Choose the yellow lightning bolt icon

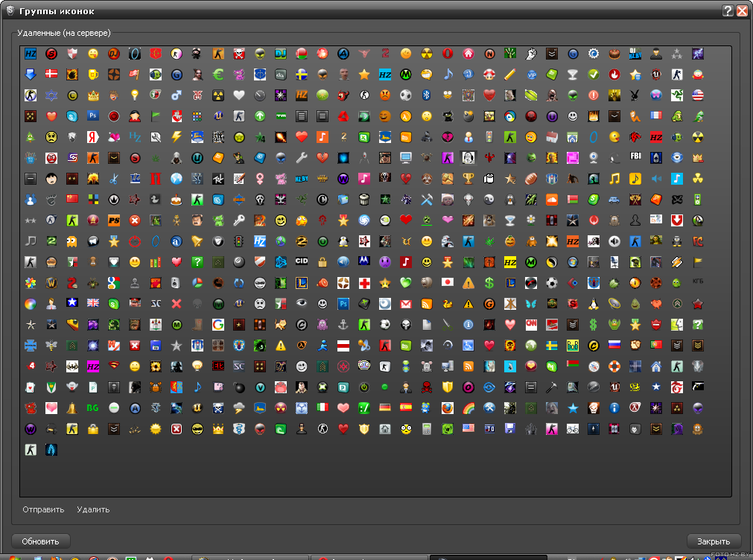(177, 137)
